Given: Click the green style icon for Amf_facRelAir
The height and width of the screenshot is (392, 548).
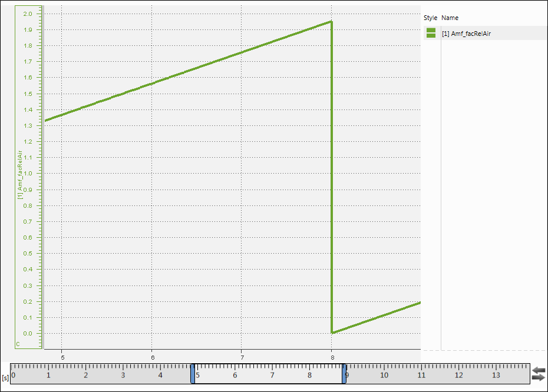Looking at the screenshot, I should point(431,33).
